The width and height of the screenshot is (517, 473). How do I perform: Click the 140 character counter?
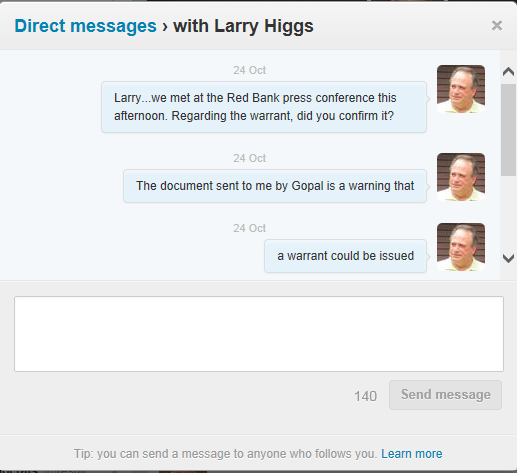coord(365,396)
